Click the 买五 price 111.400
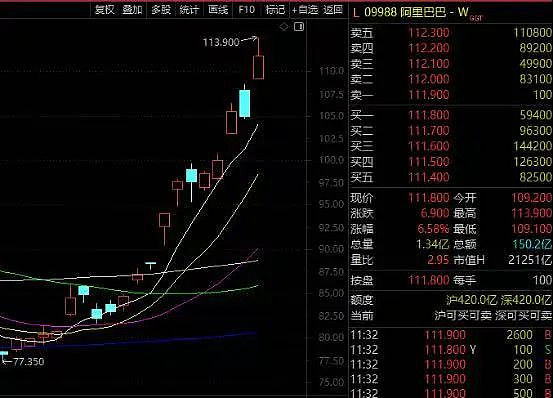Viewport: 554px width, 398px height. [429, 177]
